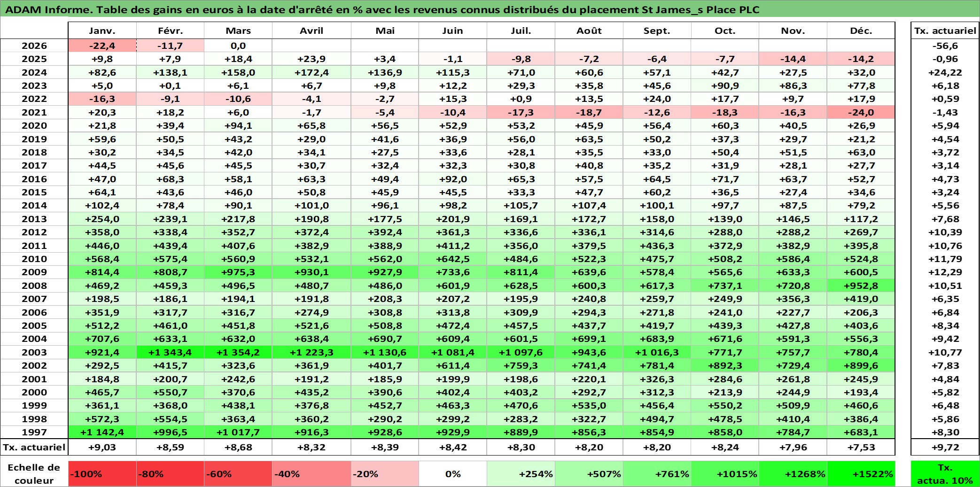Select the 2021 row label
The image size is (980, 487).
[x=34, y=112]
